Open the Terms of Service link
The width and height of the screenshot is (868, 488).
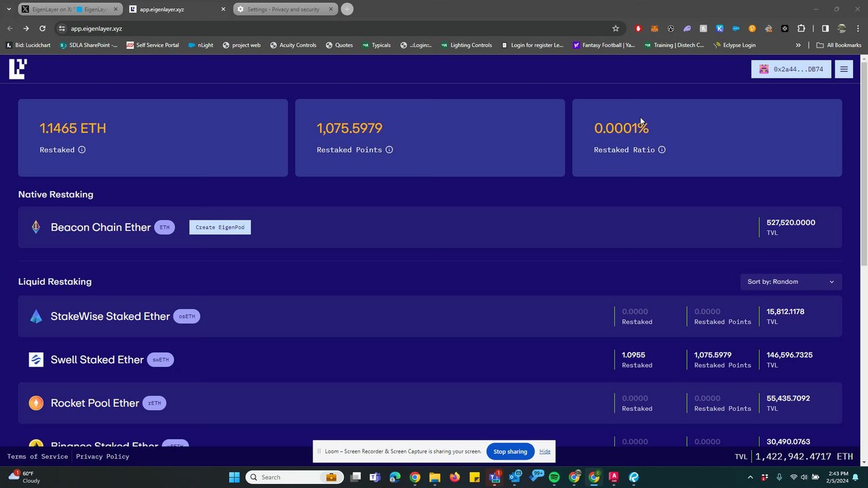click(37, 457)
